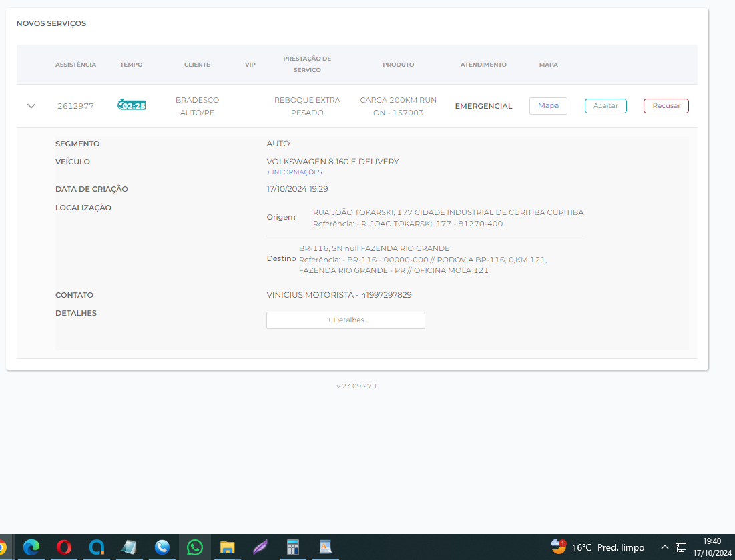
Task: Open the clock showing 19:40
Action: 712,547
